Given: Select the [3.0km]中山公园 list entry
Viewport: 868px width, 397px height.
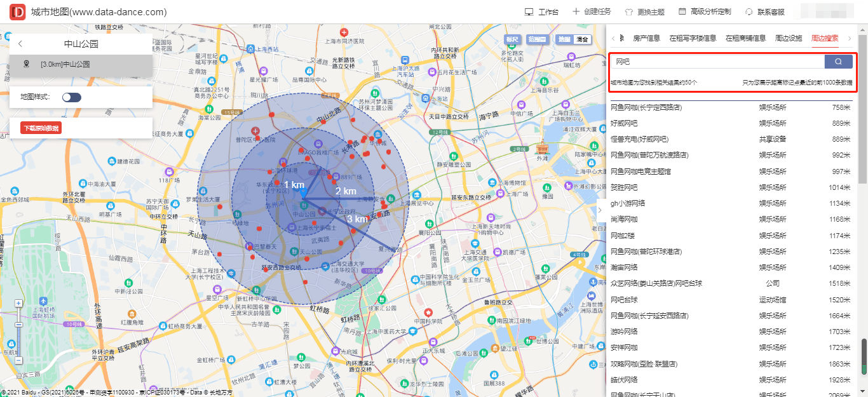Looking at the screenshot, I should tap(81, 65).
